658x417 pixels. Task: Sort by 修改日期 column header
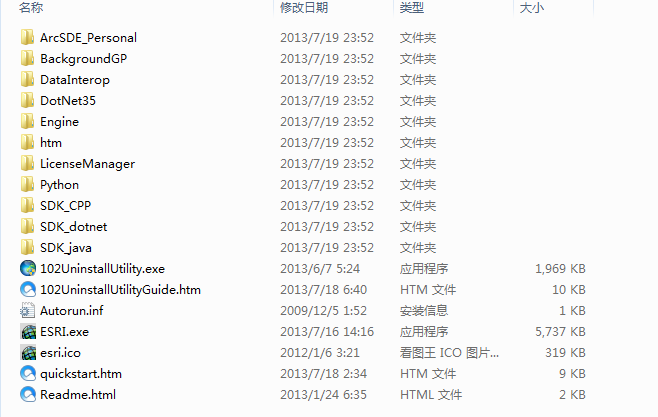click(304, 8)
